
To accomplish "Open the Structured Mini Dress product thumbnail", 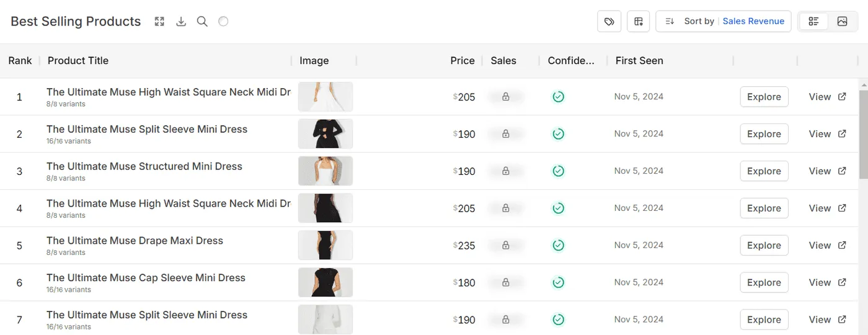I will tap(325, 171).
